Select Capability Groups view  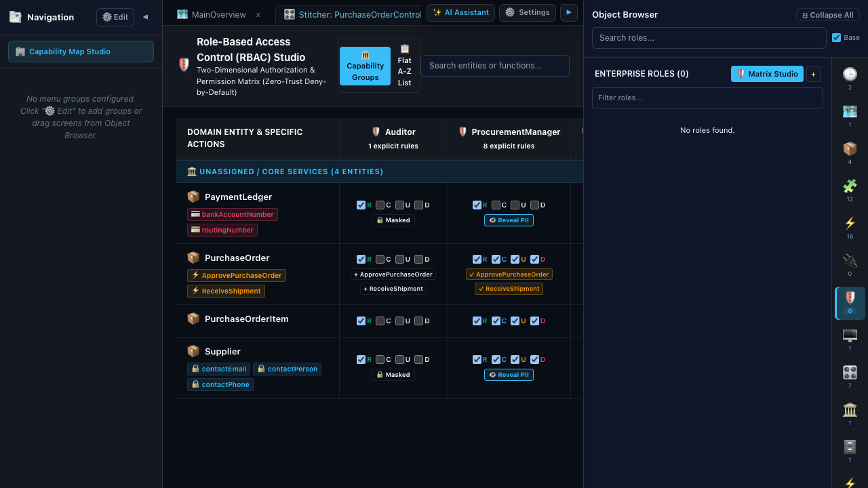click(x=365, y=66)
